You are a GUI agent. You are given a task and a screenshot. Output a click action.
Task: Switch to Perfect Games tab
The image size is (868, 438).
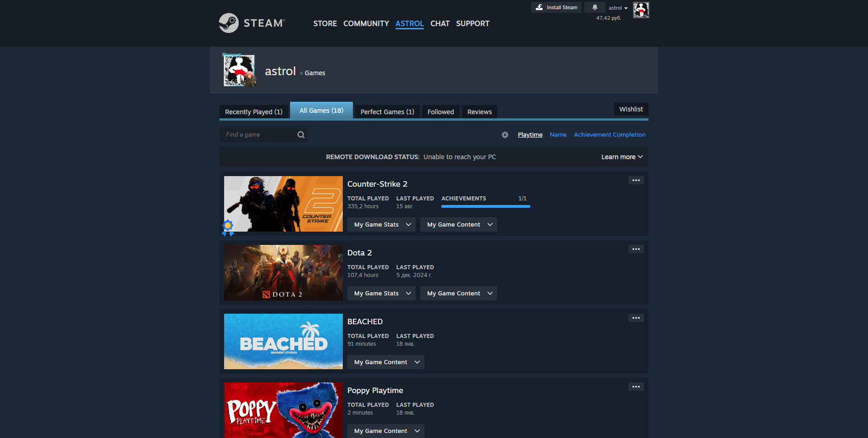387,112
